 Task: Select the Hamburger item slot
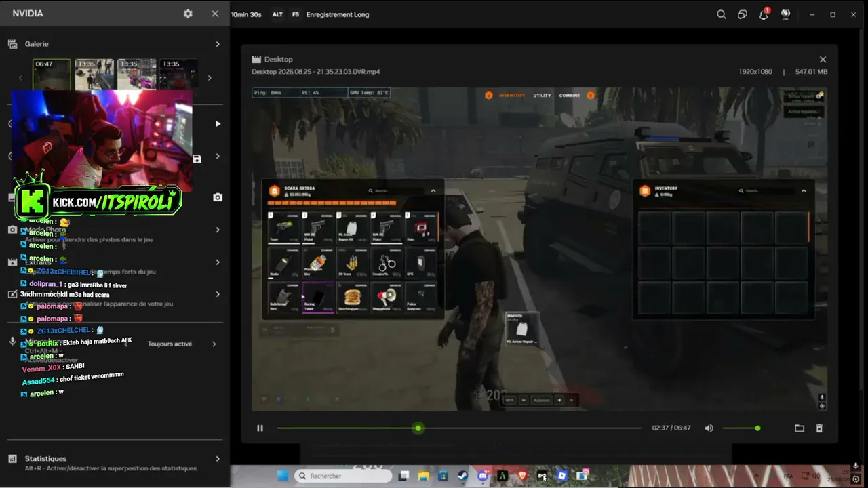[x=353, y=298]
